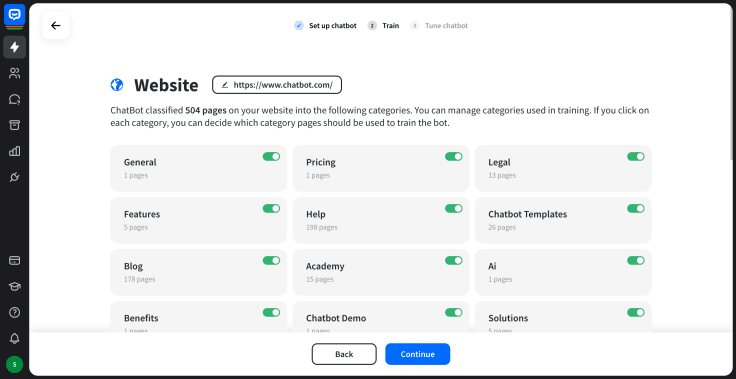Viewport: 736px width, 379px height.
Task: Disable the Blog category toggle
Action: [271, 261]
